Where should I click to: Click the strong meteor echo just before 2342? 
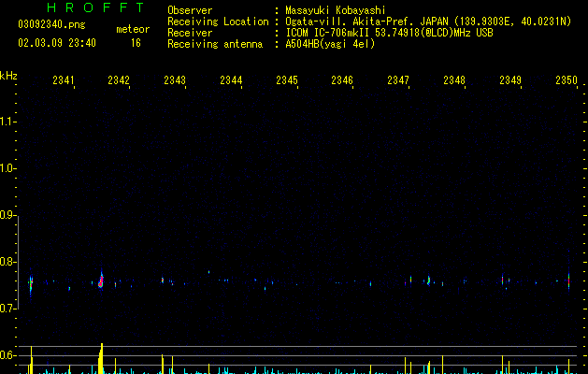(x=101, y=280)
